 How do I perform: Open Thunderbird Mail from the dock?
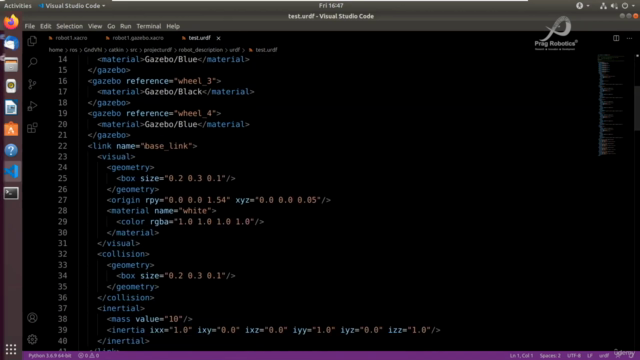[x=11, y=43]
